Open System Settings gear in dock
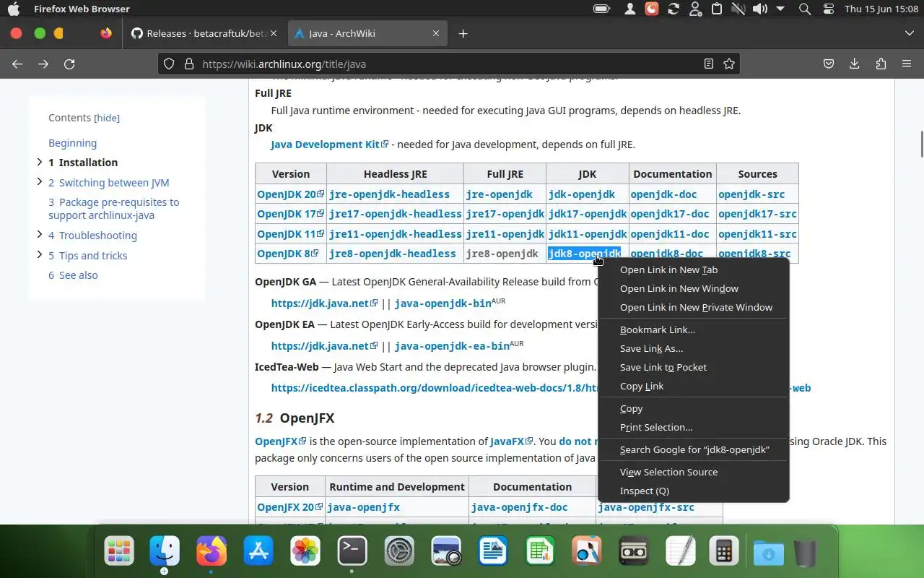Screen dimensions: 924x578 (399, 552)
